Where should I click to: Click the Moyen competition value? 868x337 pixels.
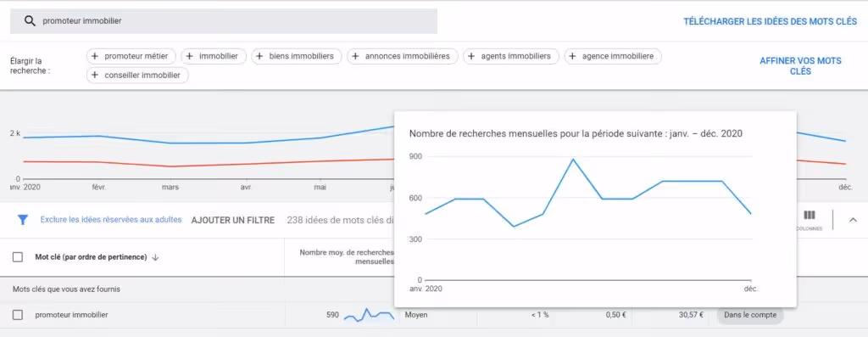(416, 315)
